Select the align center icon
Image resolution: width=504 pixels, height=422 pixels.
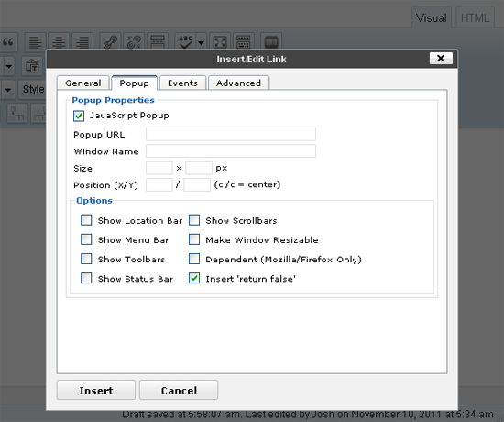click(x=59, y=42)
